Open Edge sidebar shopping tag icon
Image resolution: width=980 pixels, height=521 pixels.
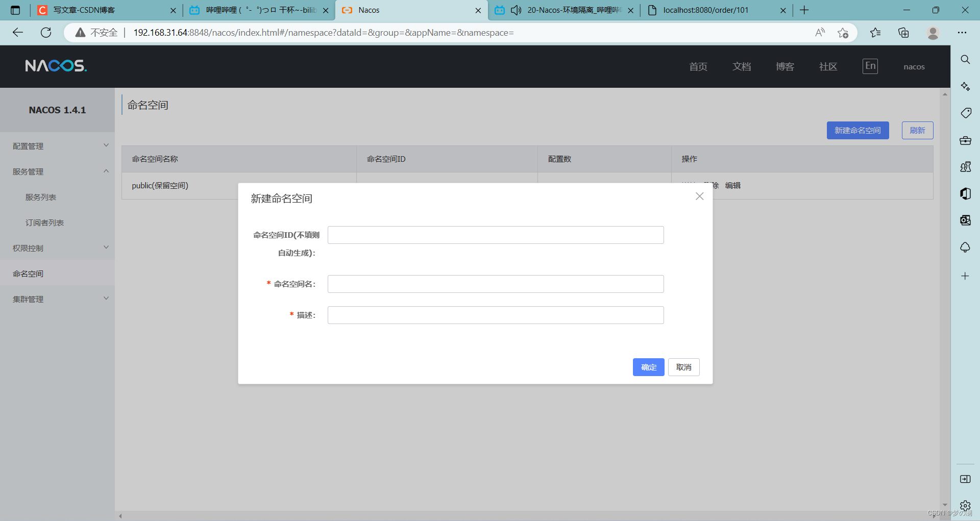pos(965,113)
